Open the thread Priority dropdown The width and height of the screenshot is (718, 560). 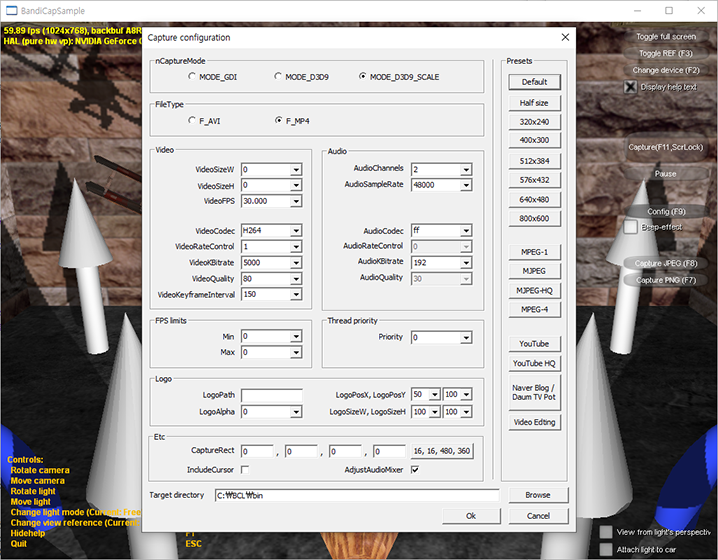pyautogui.click(x=466, y=337)
